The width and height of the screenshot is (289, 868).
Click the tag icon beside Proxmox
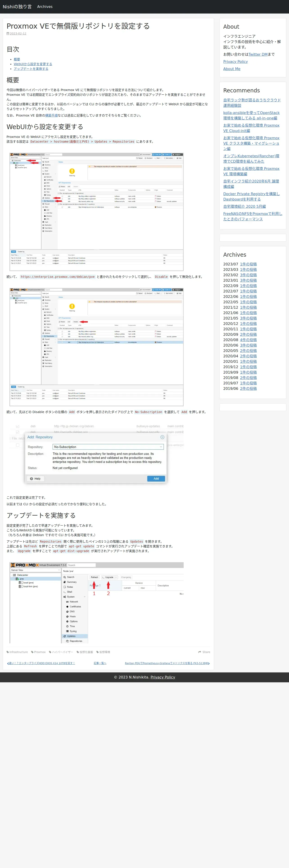pyautogui.click(x=32, y=652)
